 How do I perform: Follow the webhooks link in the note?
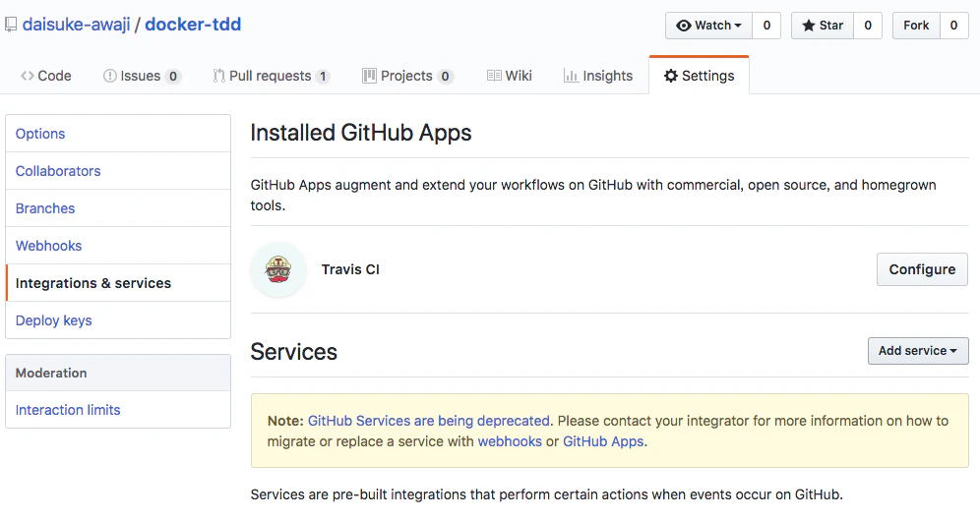tap(510, 441)
